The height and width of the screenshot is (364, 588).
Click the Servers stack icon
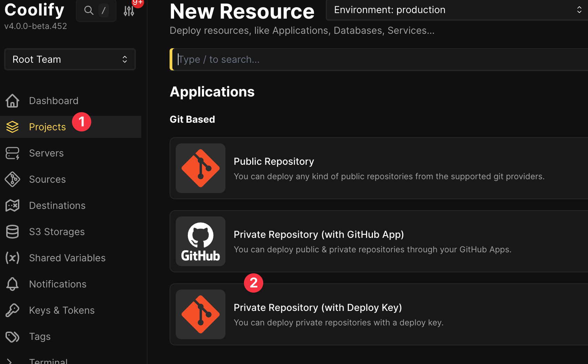tap(12, 153)
